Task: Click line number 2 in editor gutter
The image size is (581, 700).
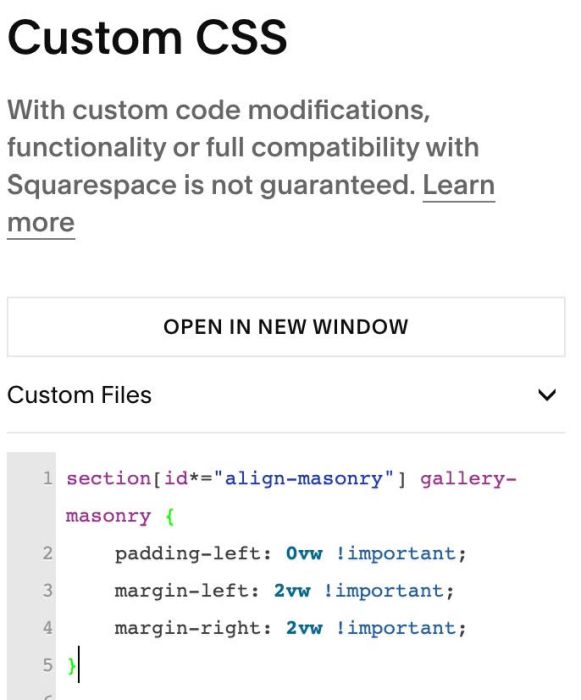Action: (47, 554)
